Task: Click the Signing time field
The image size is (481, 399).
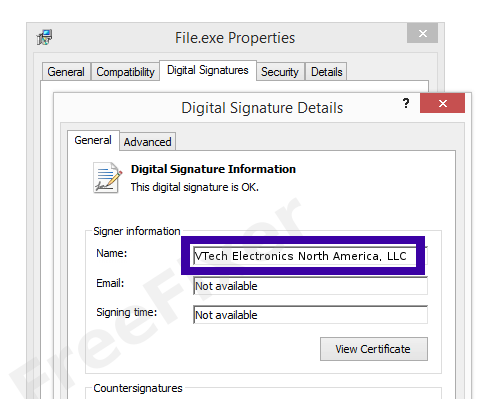Action: coord(310,315)
